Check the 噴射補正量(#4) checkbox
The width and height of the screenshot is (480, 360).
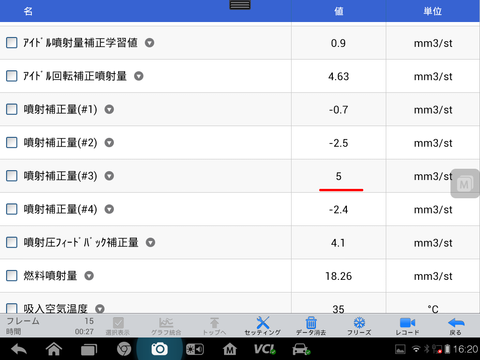pos(12,209)
